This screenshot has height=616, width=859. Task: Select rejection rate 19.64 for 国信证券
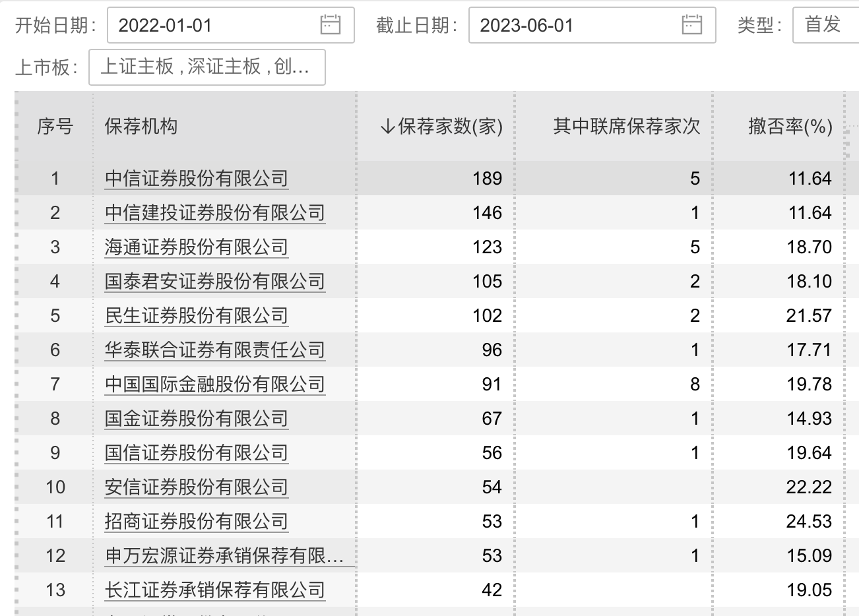pyautogui.click(x=810, y=453)
